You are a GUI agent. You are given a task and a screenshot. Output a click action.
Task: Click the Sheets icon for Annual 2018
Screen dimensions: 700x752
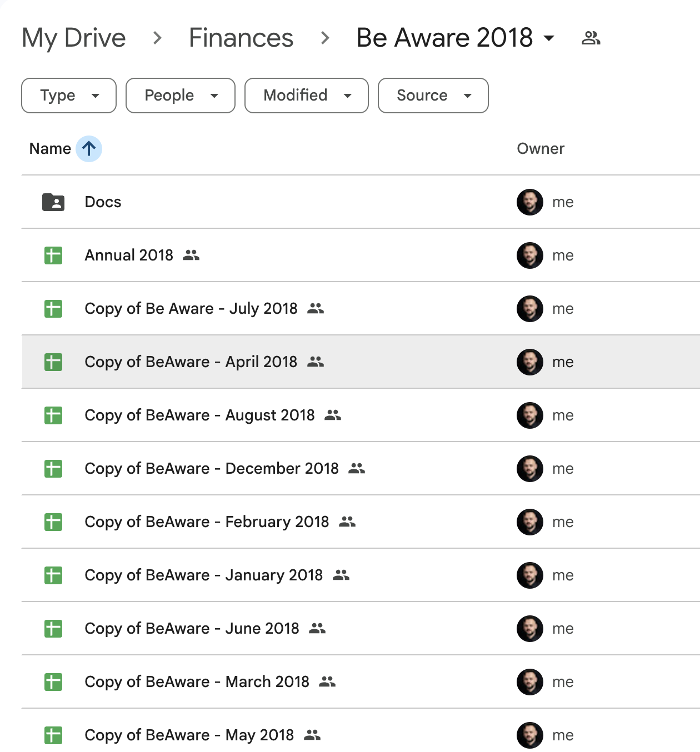[x=53, y=255]
